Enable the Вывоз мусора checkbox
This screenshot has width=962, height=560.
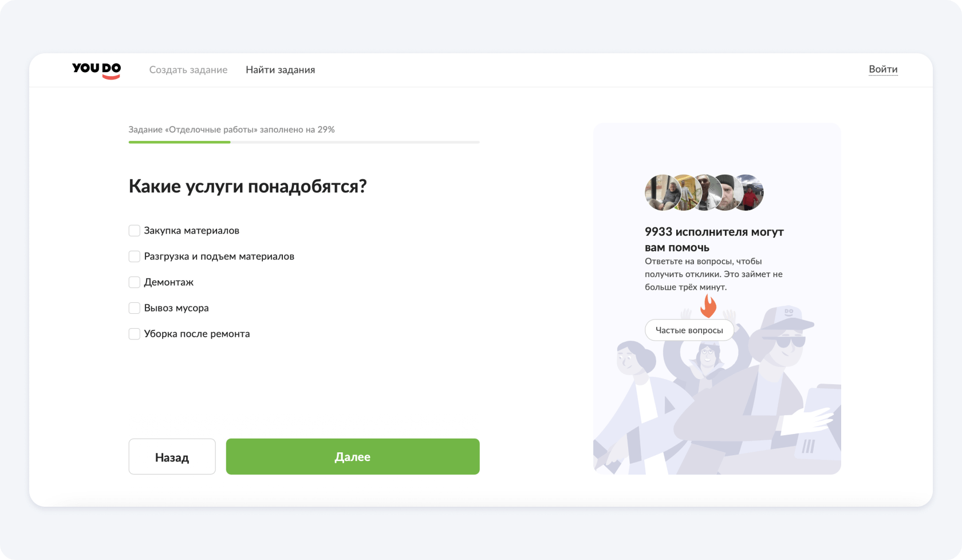pos(134,307)
